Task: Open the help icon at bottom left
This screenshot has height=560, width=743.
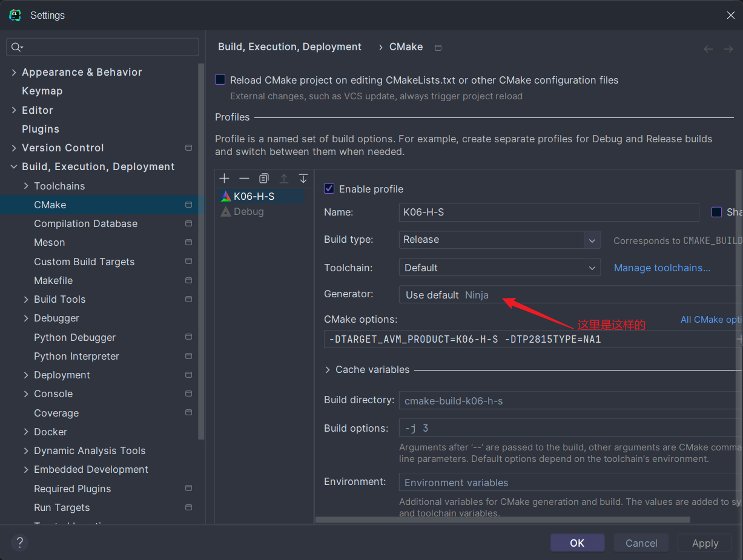Action: (19, 542)
